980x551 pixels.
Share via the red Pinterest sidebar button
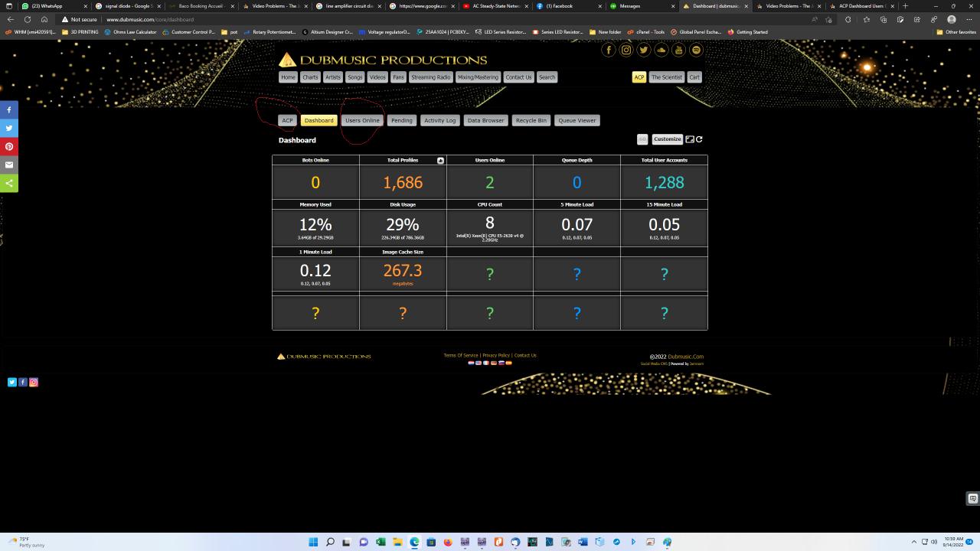[x=9, y=147]
